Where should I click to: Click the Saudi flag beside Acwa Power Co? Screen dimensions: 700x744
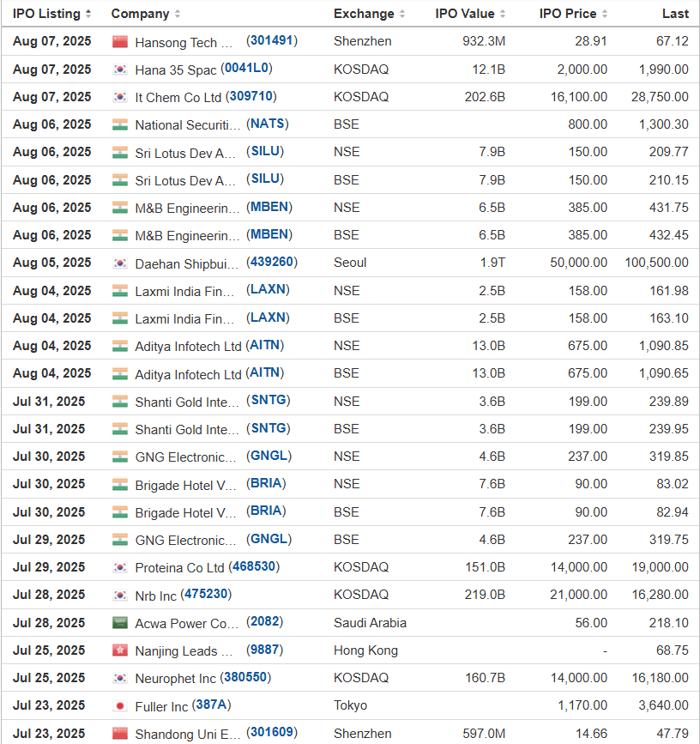(120, 623)
